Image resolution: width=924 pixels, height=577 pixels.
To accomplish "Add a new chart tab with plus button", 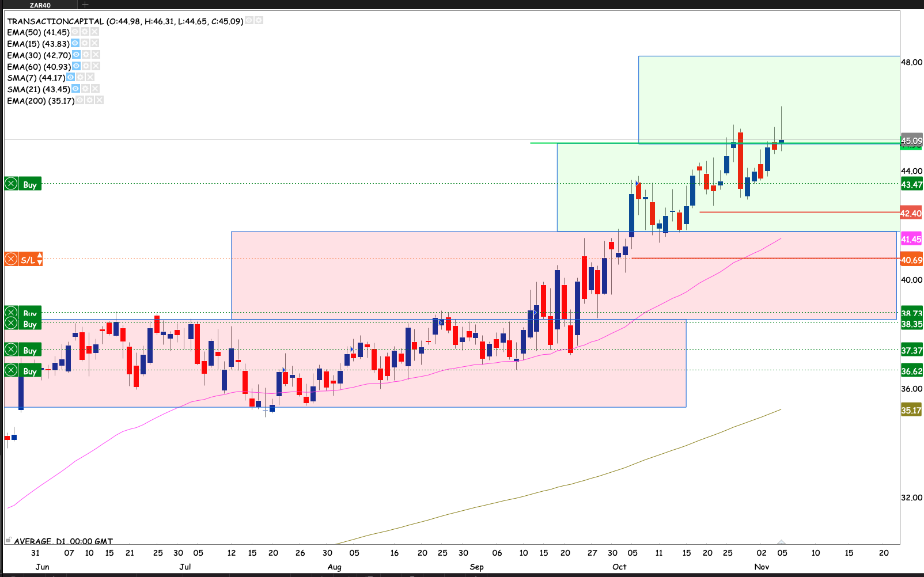I will click(x=85, y=5).
